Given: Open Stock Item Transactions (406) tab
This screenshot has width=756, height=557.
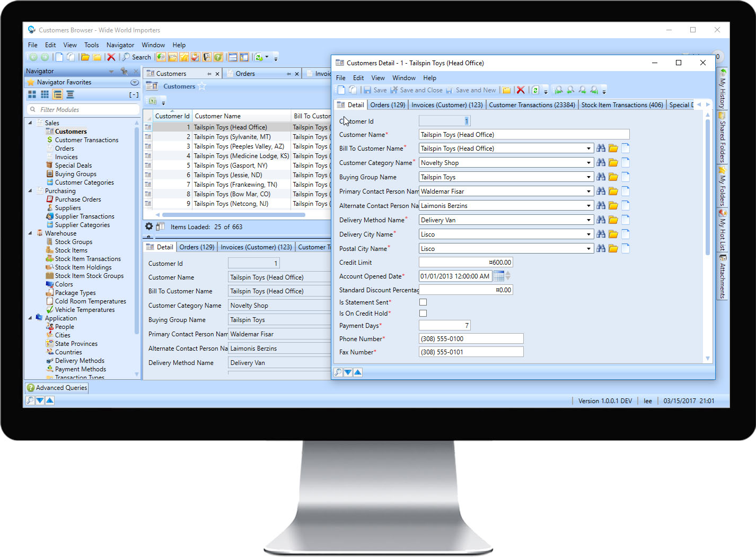Looking at the screenshot, I should (622, 105).
